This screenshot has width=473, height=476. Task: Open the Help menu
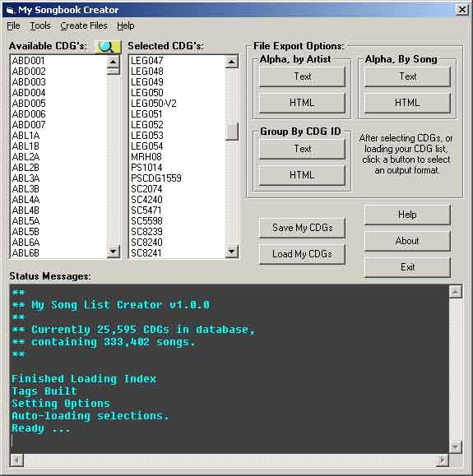pos(126,25)
